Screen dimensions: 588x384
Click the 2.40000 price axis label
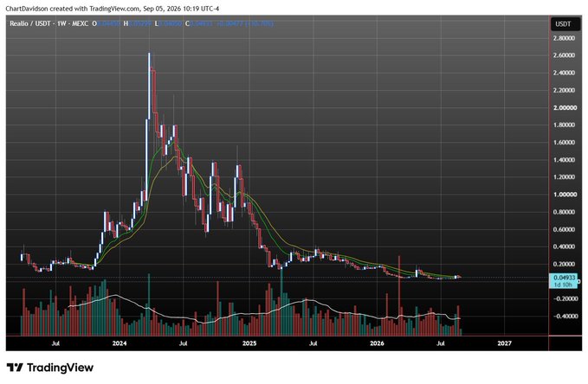tap(564, 73)
